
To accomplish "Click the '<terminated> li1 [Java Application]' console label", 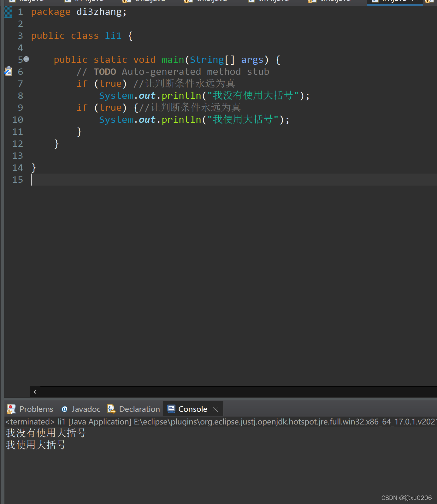I will coord(68,422).
